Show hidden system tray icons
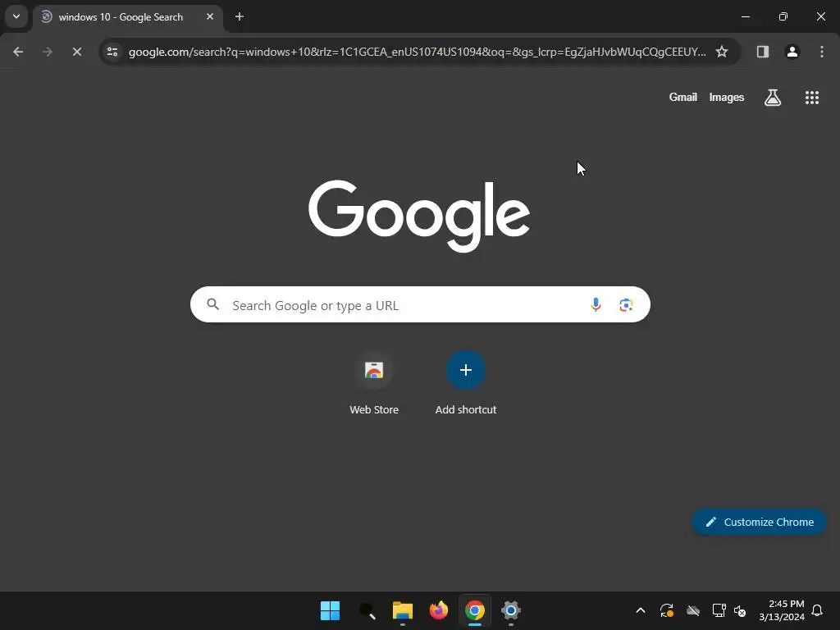Screen dimensions: 840x630 640,610
